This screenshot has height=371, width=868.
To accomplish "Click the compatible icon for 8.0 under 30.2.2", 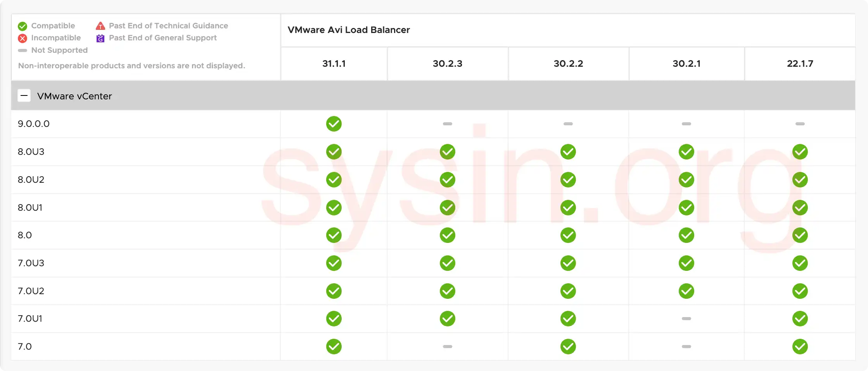I will [x=568, y=235].
